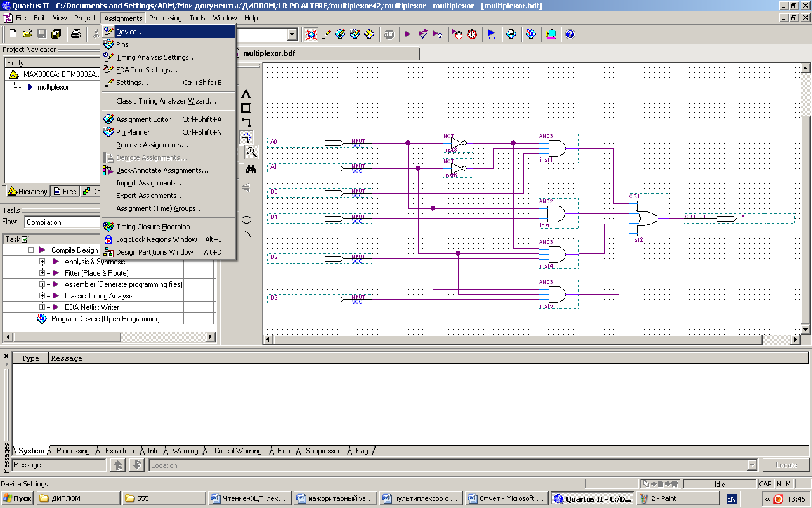
Task: Click the Find binoculars icon
Action: (x=251, y=170)
